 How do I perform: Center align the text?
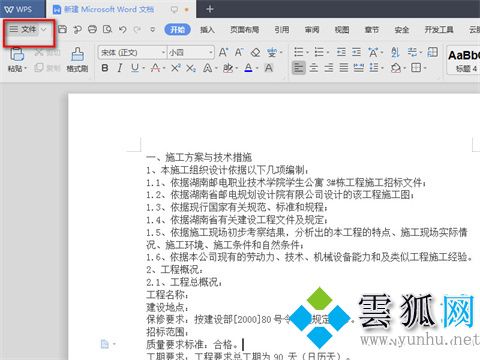coord(313,68)
